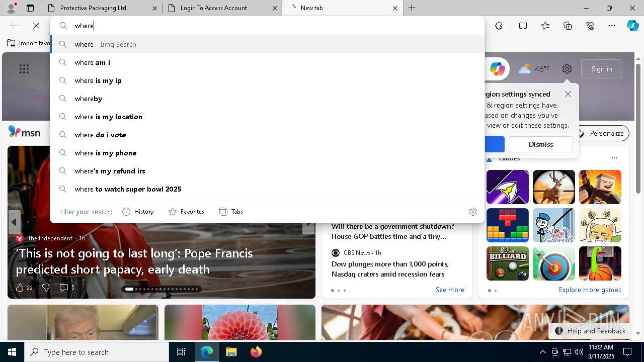Screen dimensions: 644x362
Task: Click the Windows taskbar search box
Action: tap(97, 352)
